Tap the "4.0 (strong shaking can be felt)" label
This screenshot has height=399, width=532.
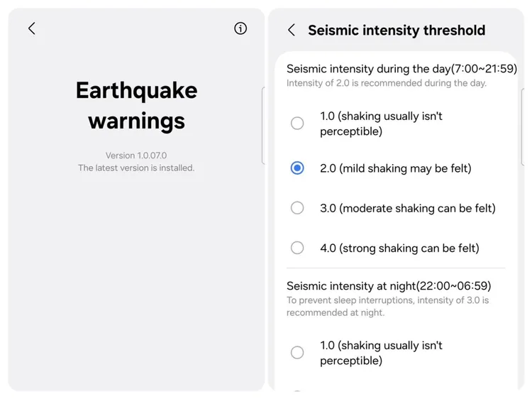click(399, 248)
